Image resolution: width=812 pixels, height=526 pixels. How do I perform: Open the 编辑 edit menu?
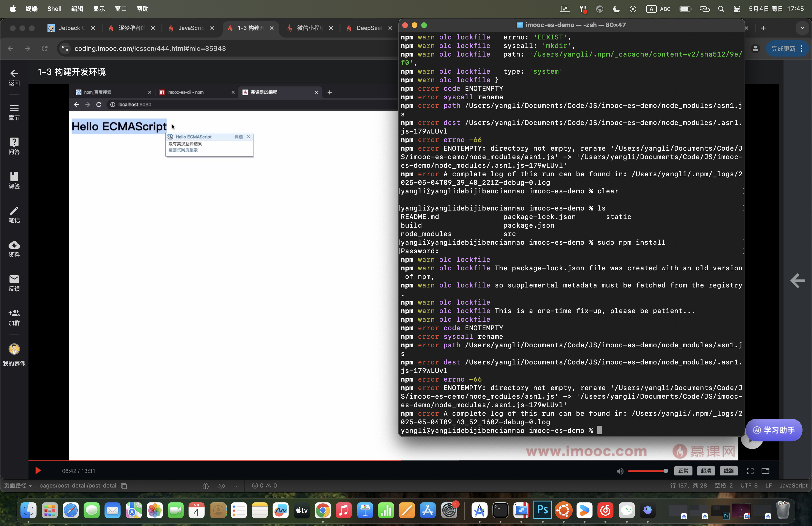click(x=77, y=9)
